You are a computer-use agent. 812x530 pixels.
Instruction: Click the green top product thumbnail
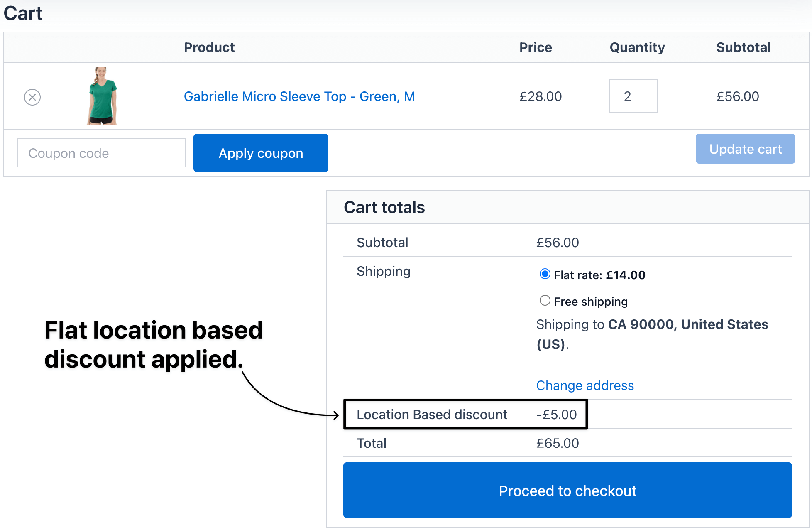[102, 96]
